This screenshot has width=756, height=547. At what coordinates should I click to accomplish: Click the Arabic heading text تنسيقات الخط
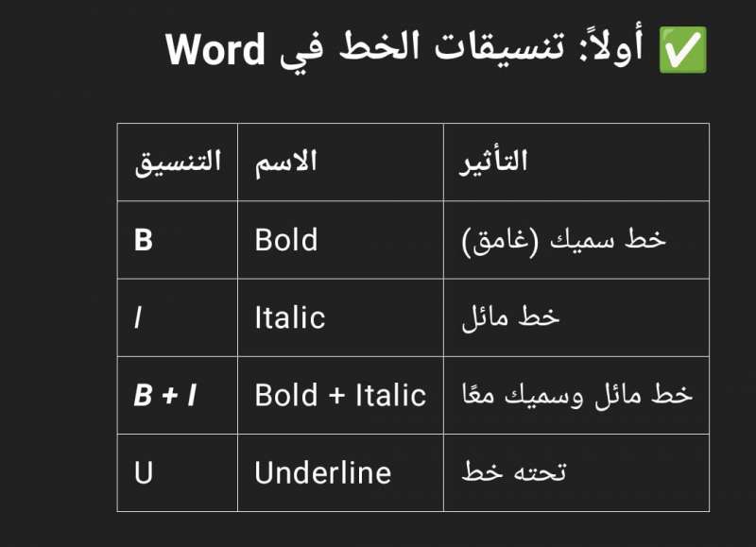pyautogui.click(x=451, y=48)
